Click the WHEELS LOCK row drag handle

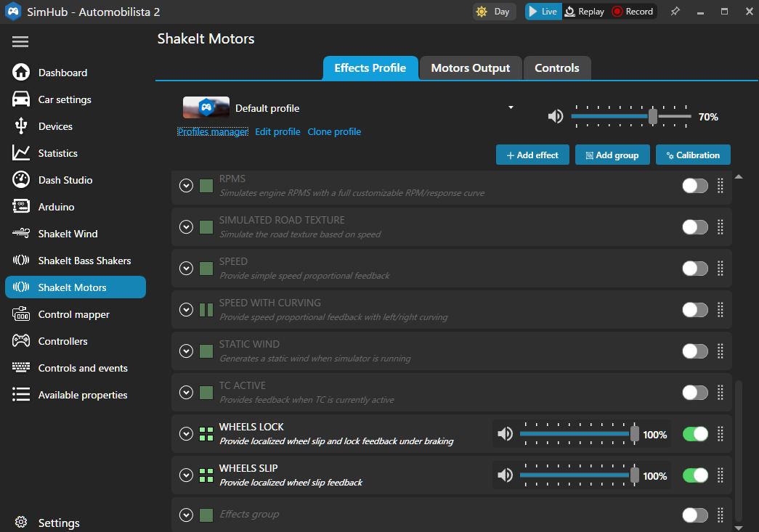(x=721, y=434)
